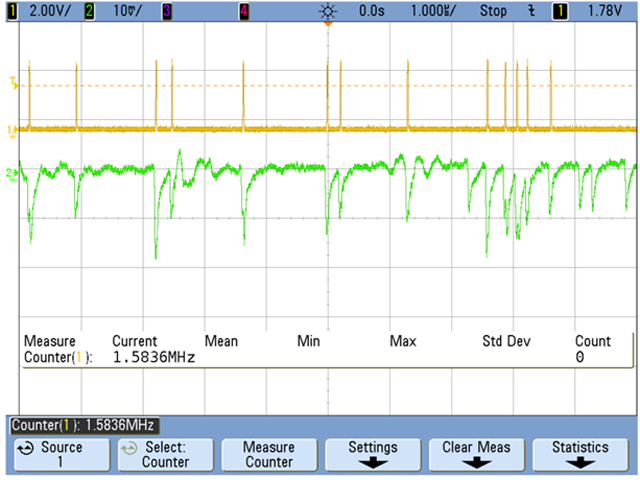Click channel 2 ground reference marker

[12, 174]
